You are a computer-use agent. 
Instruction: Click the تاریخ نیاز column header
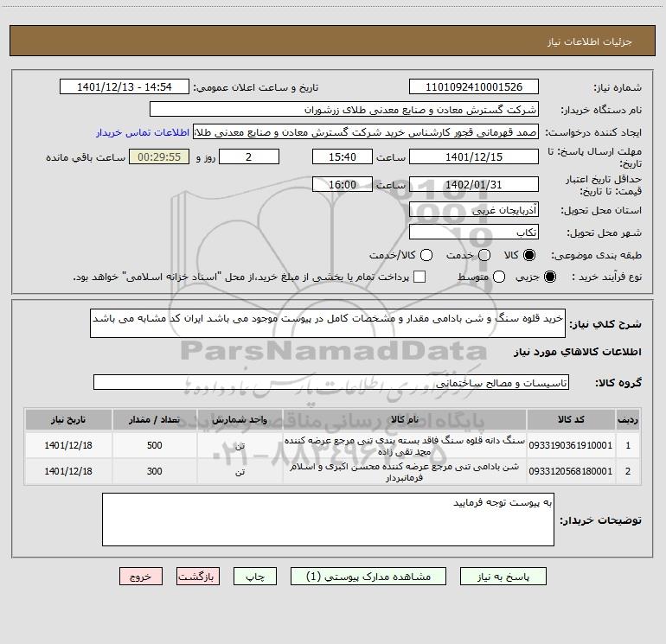[68, 419]
